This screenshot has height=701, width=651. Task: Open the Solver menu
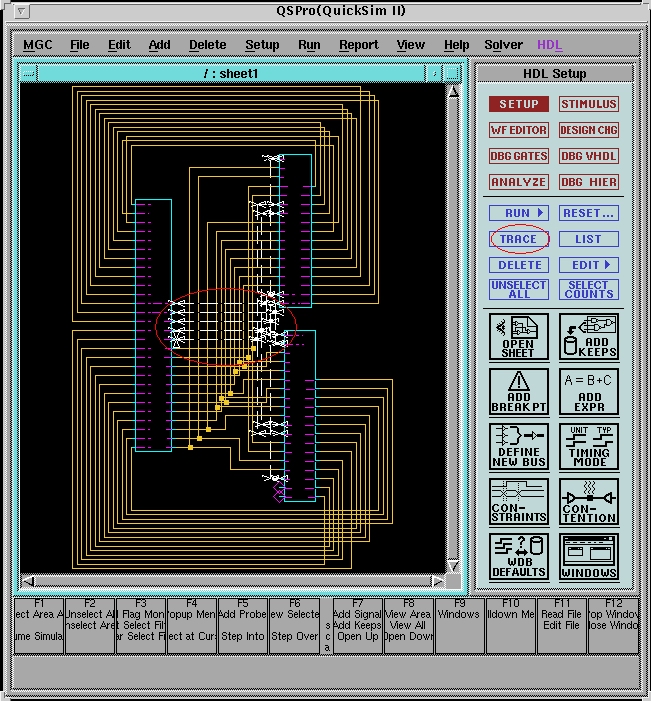click(x=503, y=45)
